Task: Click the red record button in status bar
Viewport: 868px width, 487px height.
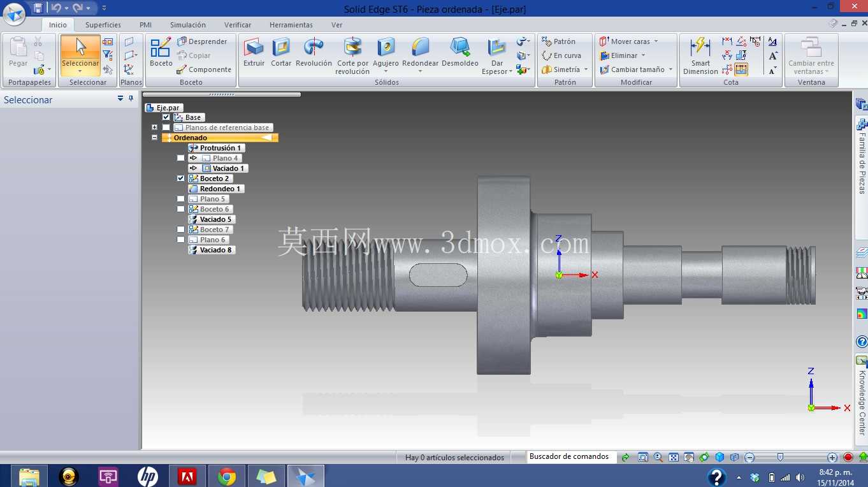Action: (848, 457)
